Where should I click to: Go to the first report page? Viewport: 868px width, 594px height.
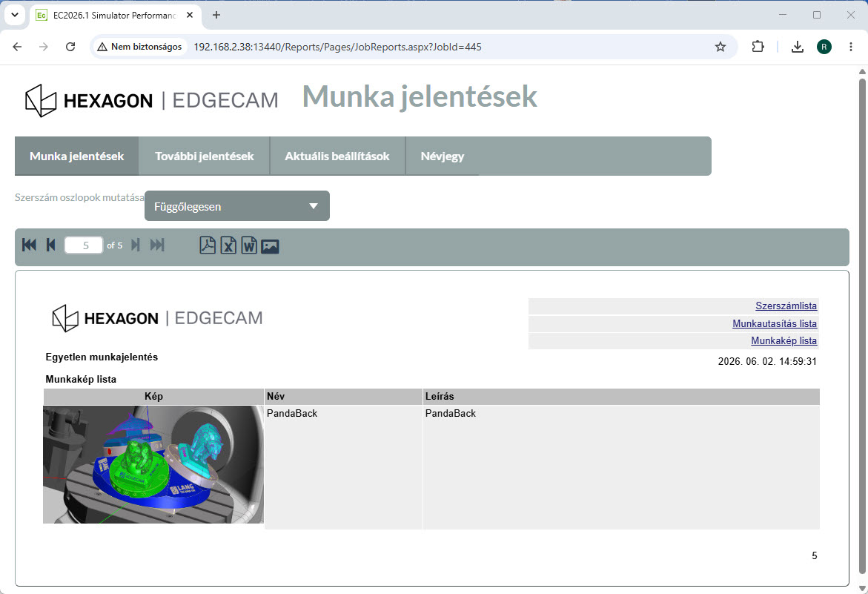(30, 245)
